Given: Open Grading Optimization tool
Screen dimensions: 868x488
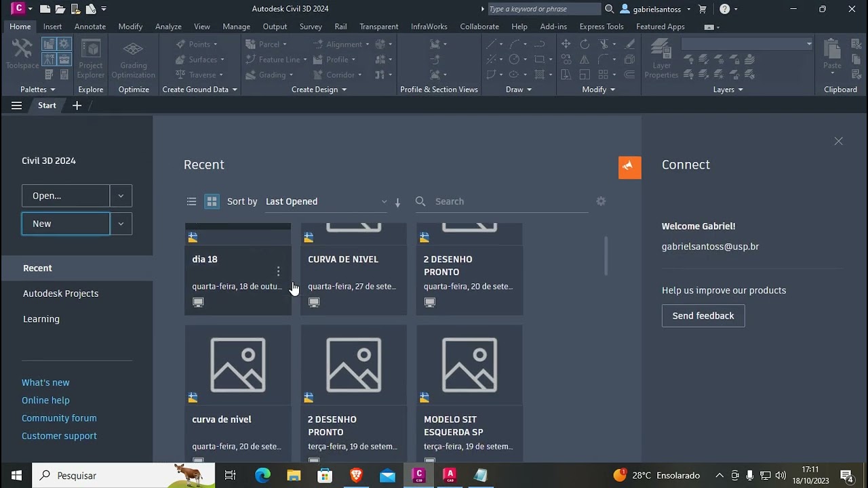Looking at the screenshot, I should [134, 60].
